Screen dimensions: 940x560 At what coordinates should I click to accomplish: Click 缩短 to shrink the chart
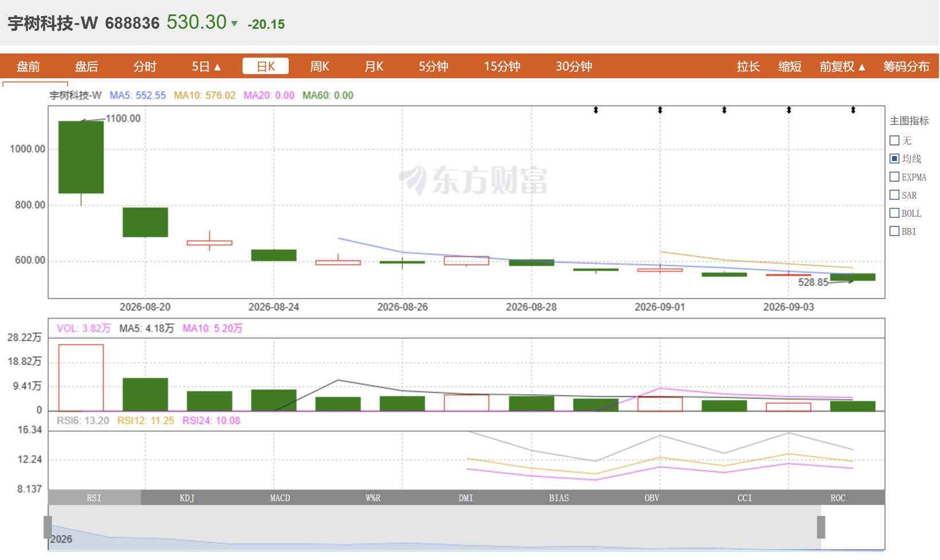(789, 66)
